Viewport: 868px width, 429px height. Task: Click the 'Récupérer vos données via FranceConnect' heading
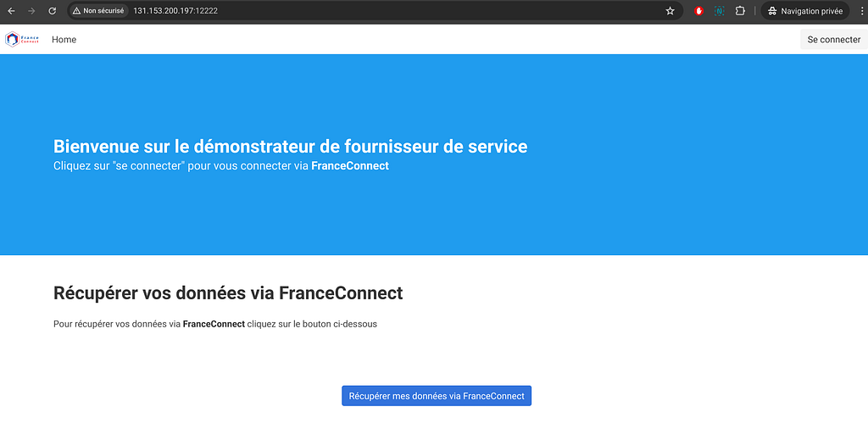(228, 293)
